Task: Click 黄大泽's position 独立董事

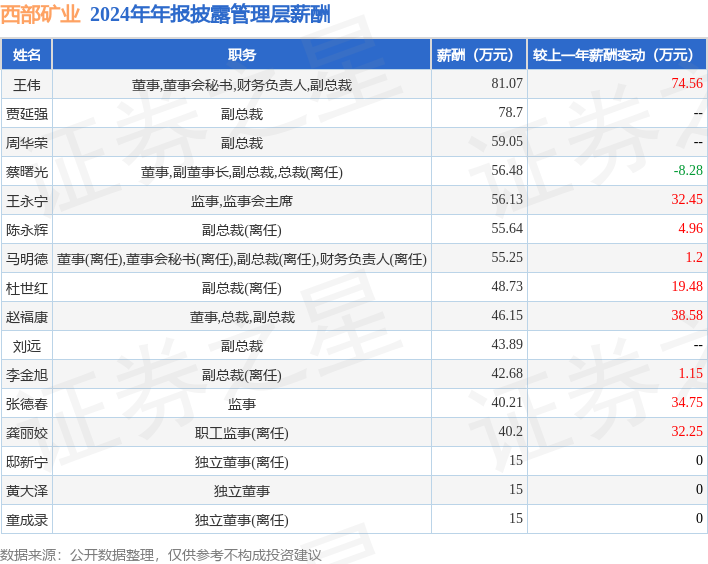Action: pyautogui.click(x=242, y=491)
